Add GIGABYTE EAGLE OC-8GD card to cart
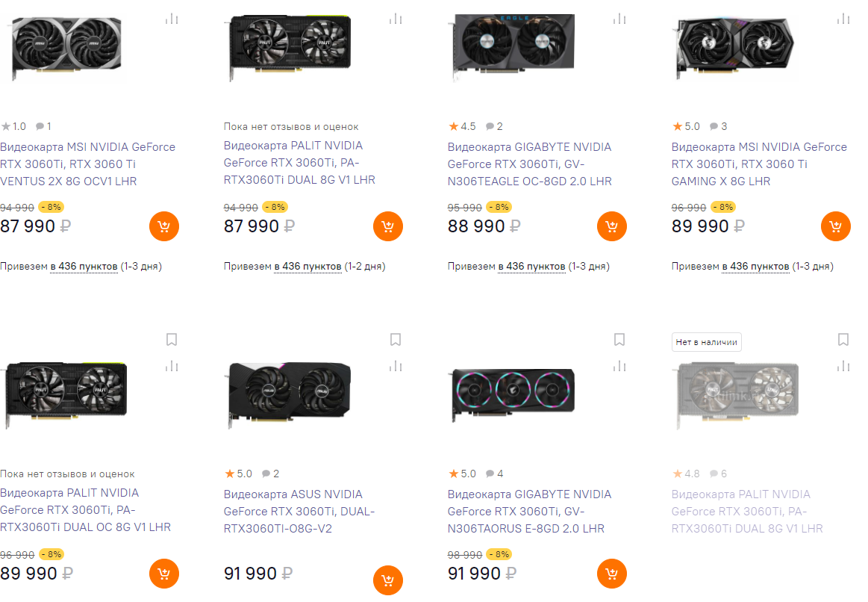Image resolution: width=868 pixels, height=602 pixels. (x=612, y=226)
